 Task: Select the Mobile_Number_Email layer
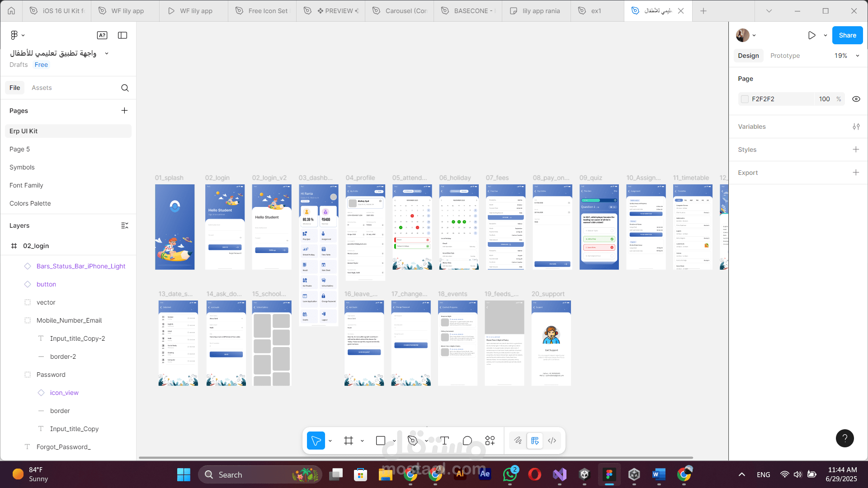[68, 320]
